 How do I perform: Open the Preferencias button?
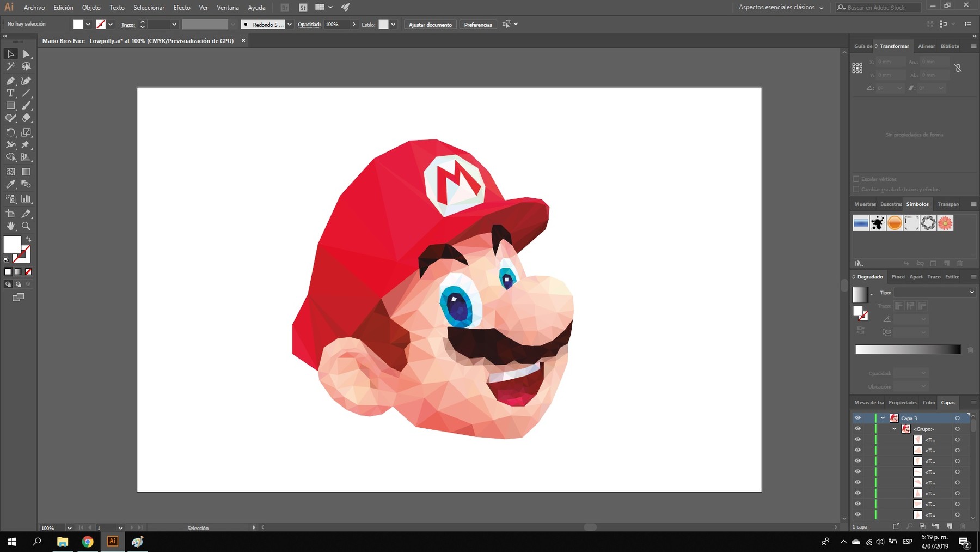click(477, 25)
